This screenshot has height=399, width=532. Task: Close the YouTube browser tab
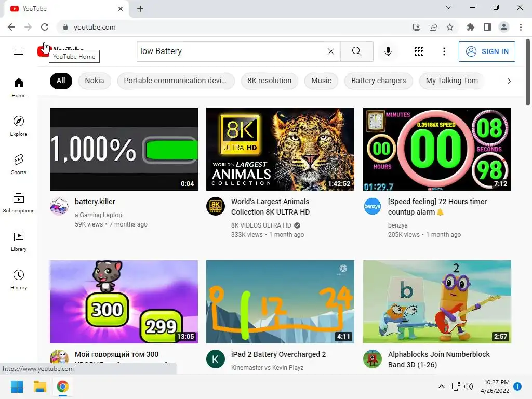tap(121, 9)
